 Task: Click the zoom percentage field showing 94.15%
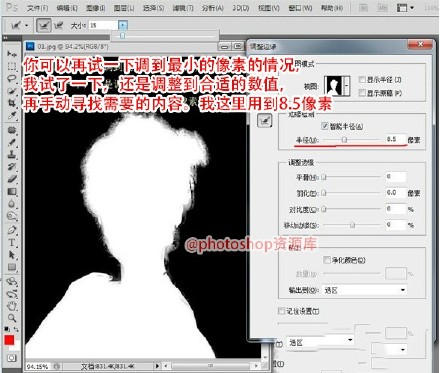(x=38, y=366)
